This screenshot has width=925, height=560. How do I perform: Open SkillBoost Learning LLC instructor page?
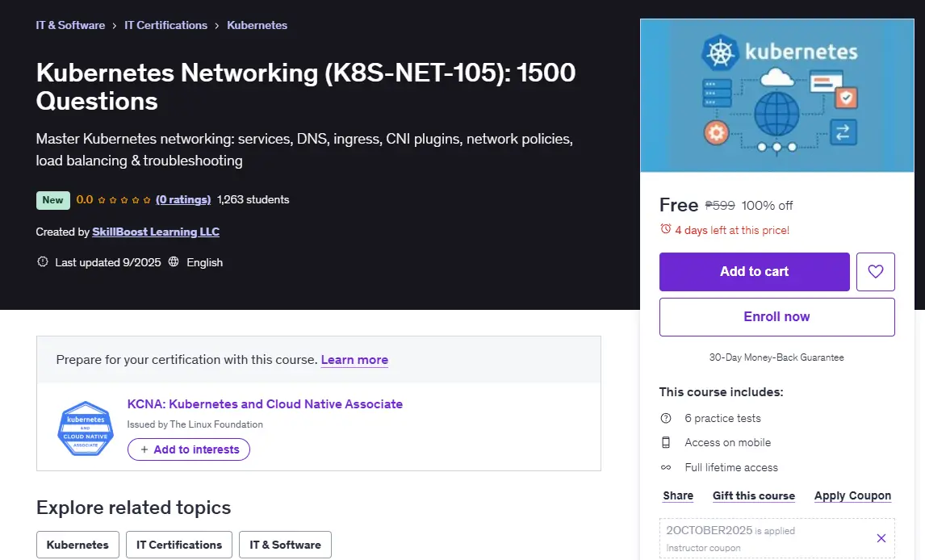pyautogui.click(x=156, y=232)
